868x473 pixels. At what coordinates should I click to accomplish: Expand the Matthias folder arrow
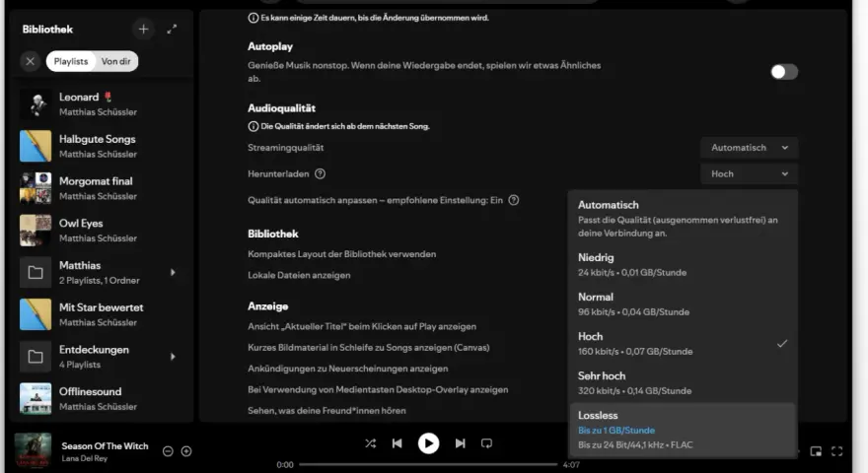173,272
